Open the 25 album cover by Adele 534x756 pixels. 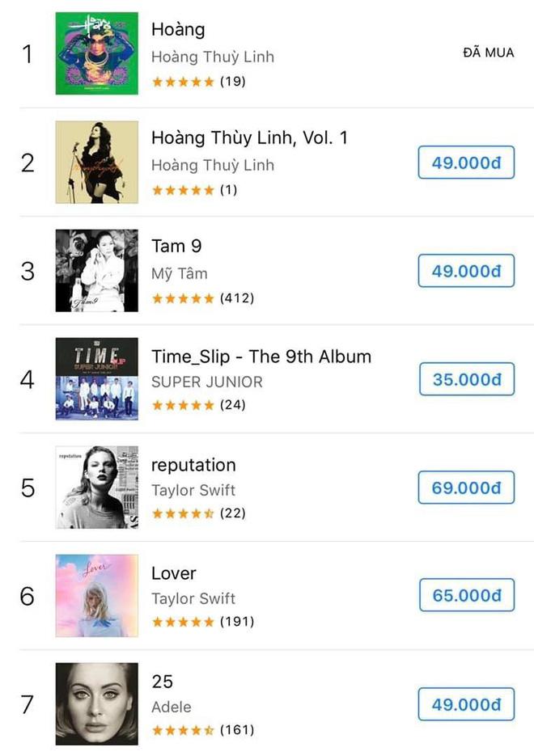pos(97,703)
